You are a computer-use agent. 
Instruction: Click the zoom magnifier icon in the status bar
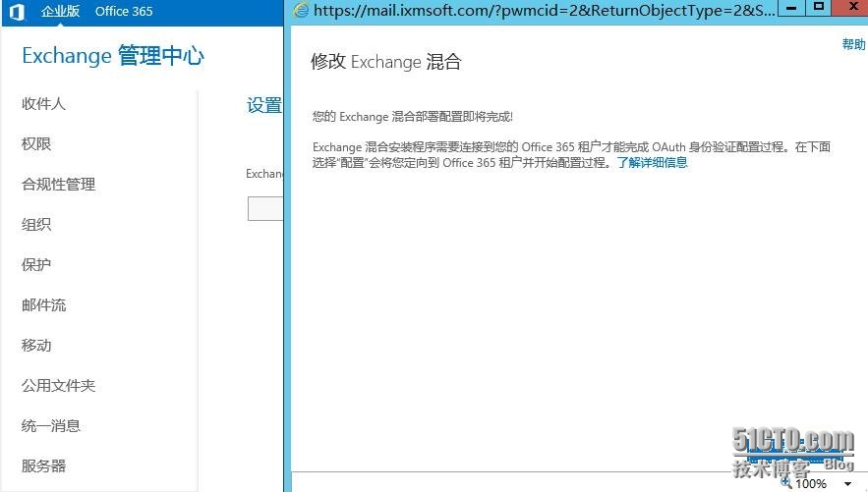click(785, 483)
